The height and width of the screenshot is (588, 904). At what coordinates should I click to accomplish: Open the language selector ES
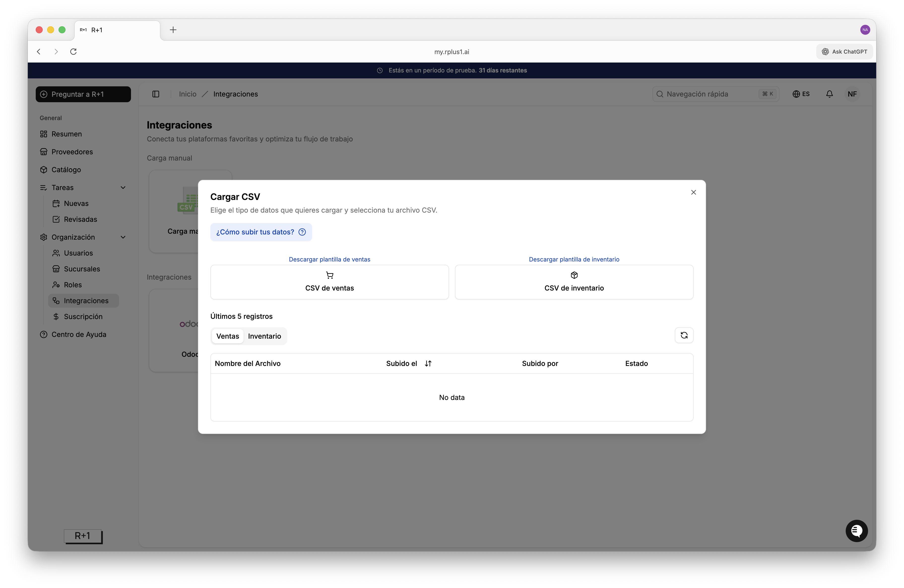[x=801, y=94]
